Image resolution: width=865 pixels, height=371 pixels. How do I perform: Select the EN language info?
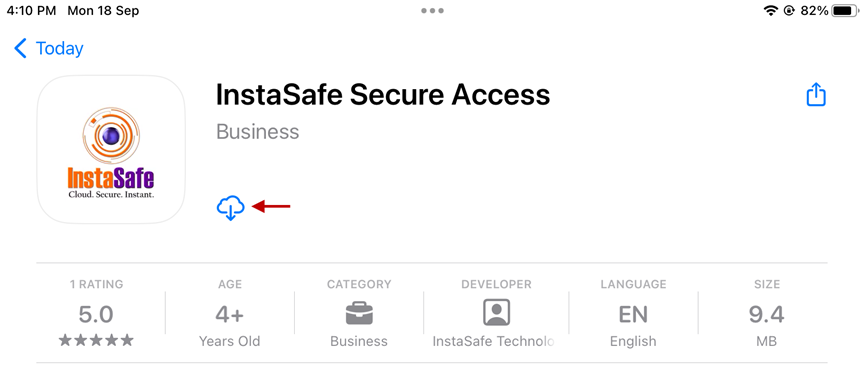(x=633, y=315)
